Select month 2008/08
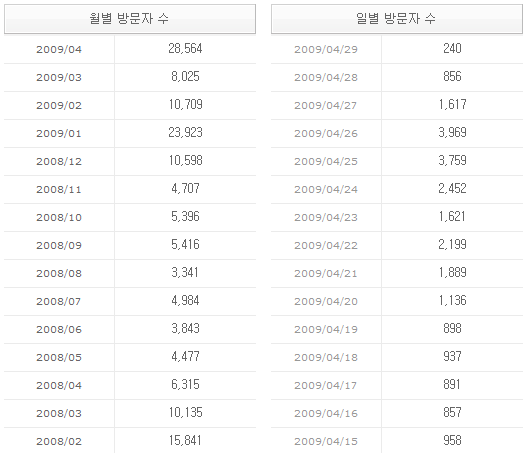The image size is (529, 453). [x=59, y=274]
